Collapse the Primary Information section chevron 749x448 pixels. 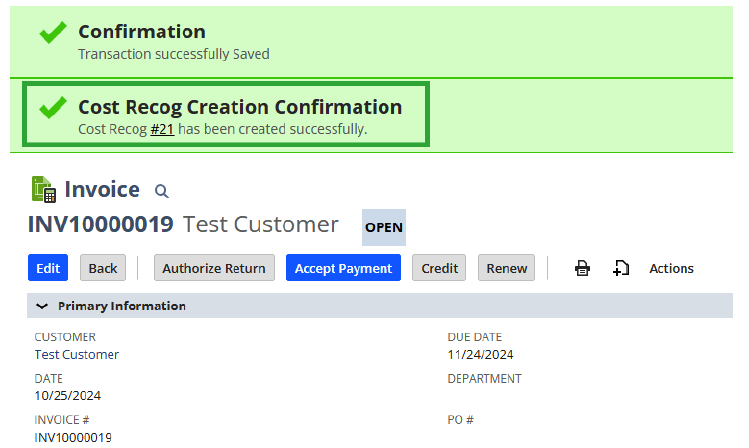pyautogui.click(x=42, y=306)
